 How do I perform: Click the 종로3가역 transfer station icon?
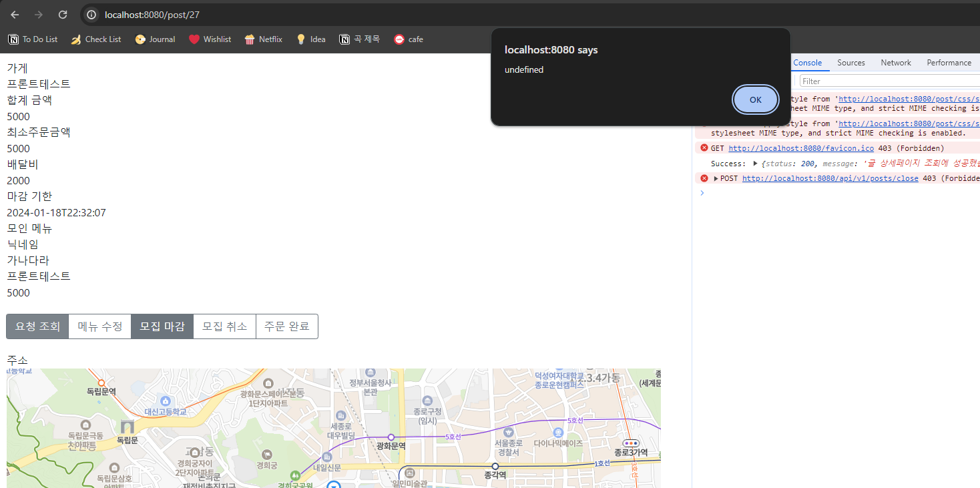[631, 443]
